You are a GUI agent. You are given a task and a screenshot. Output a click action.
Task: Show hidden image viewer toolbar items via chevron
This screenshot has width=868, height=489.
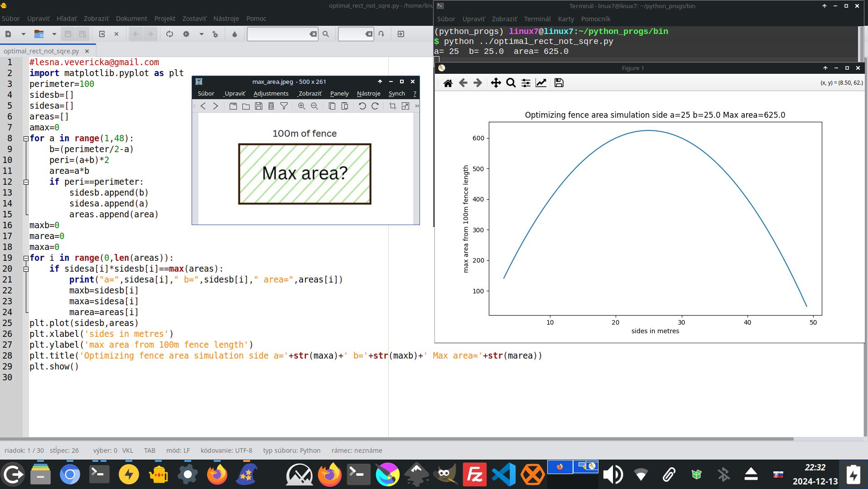pyautogui.click(x=416, y=106)
